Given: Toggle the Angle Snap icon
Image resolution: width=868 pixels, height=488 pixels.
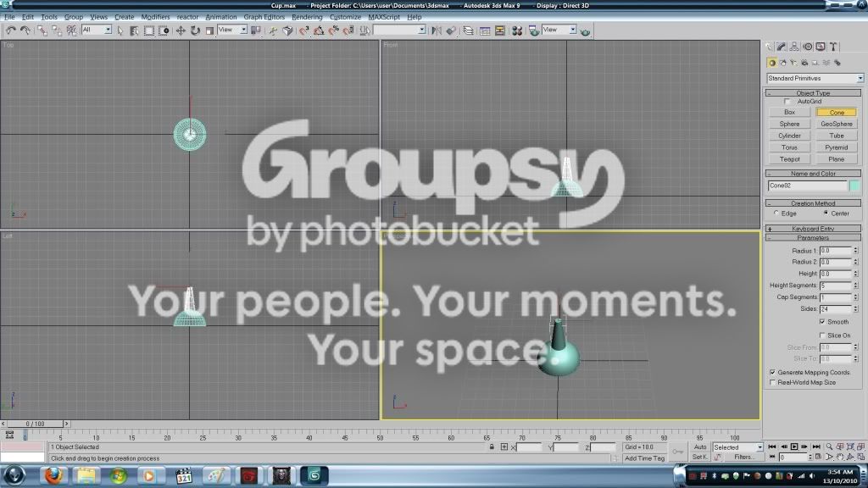Looking at the screenshot, I should [x=319, y=31].
